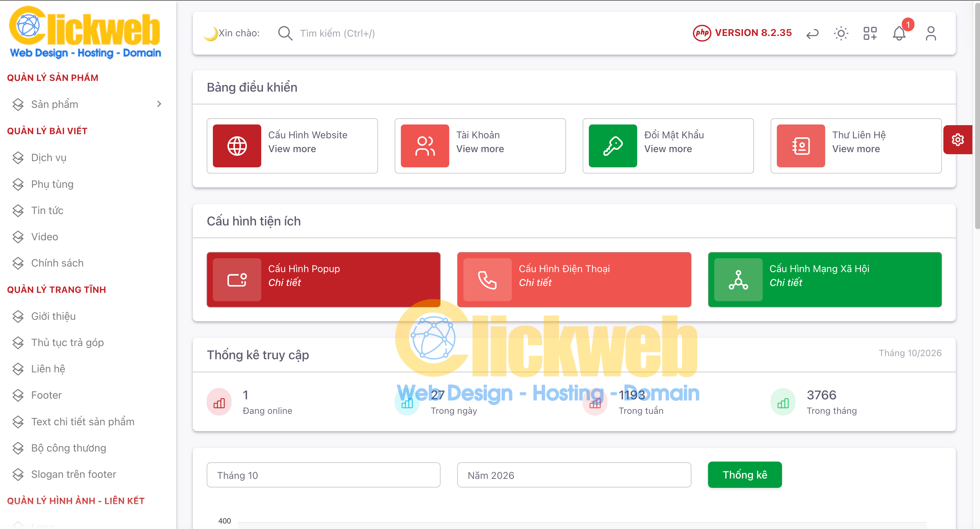Open the user profile icon
Screen dimensions: 980x529
931,34
